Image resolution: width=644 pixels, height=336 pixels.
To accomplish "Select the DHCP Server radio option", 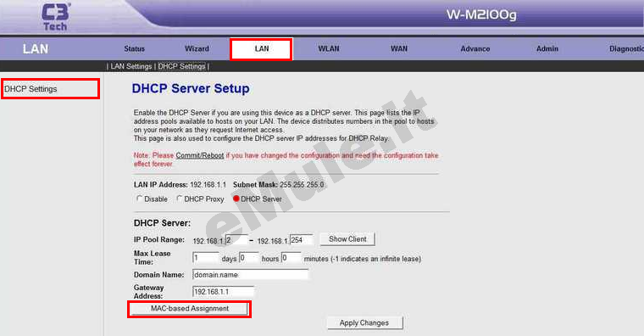I will tap(236, 199).
